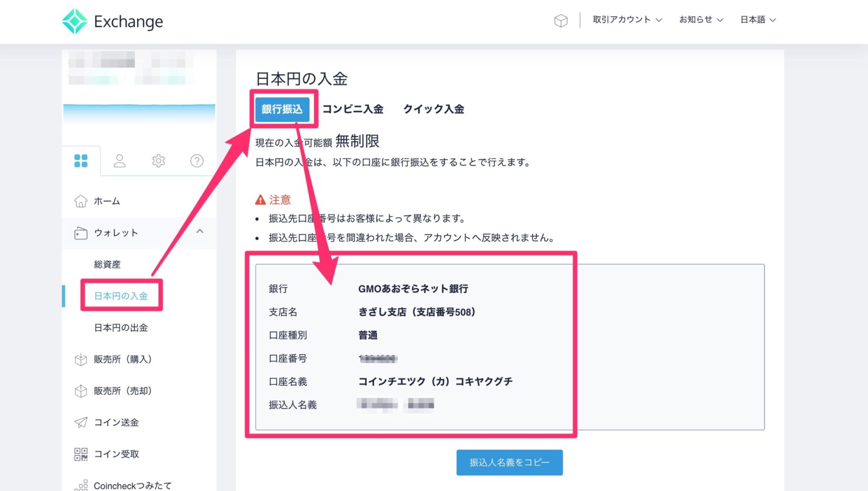
Task: Open the お知らせ dropdown
Action: point(701,20)
